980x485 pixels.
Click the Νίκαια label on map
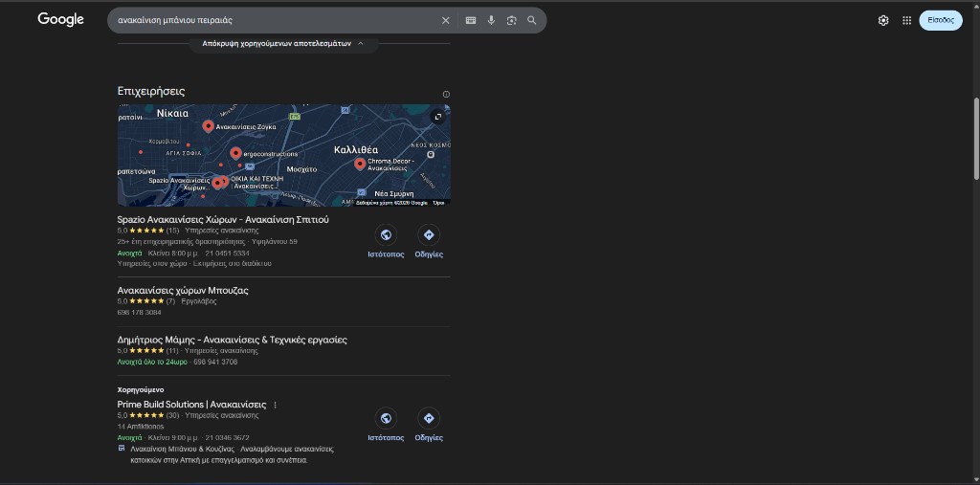pos(172,114)
